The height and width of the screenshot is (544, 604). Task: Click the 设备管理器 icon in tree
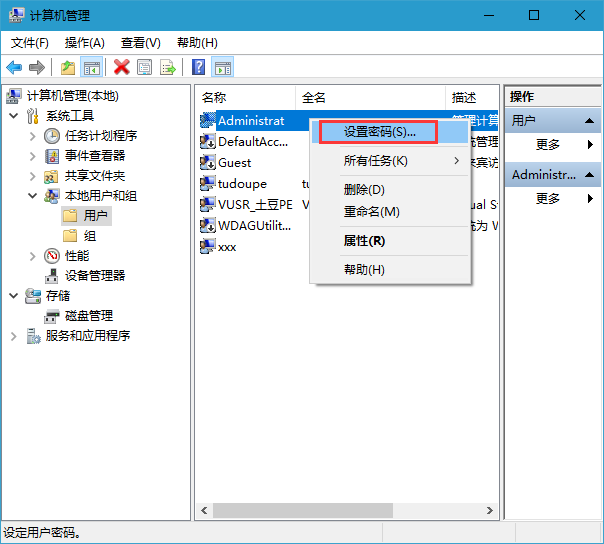(52, 276)
